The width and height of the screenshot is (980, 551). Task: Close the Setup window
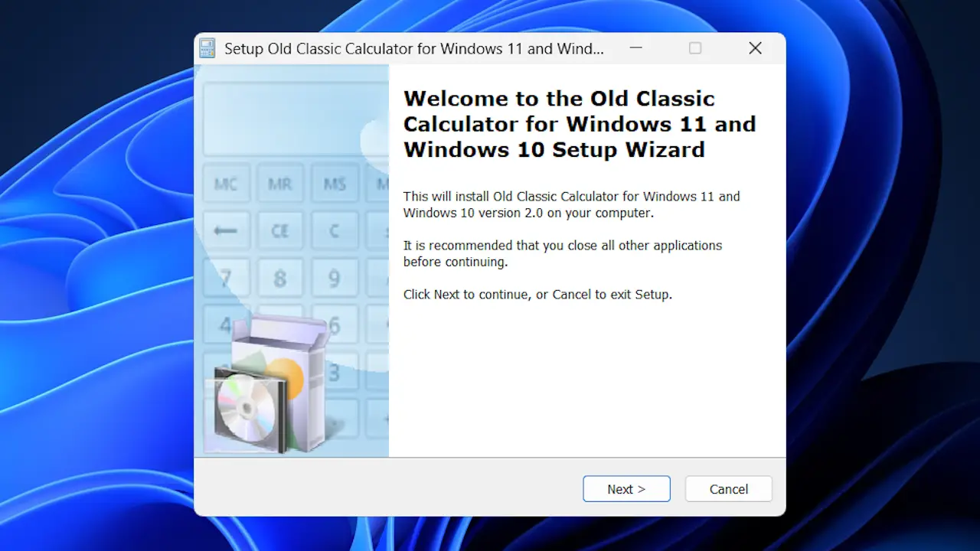pos(755,48)
